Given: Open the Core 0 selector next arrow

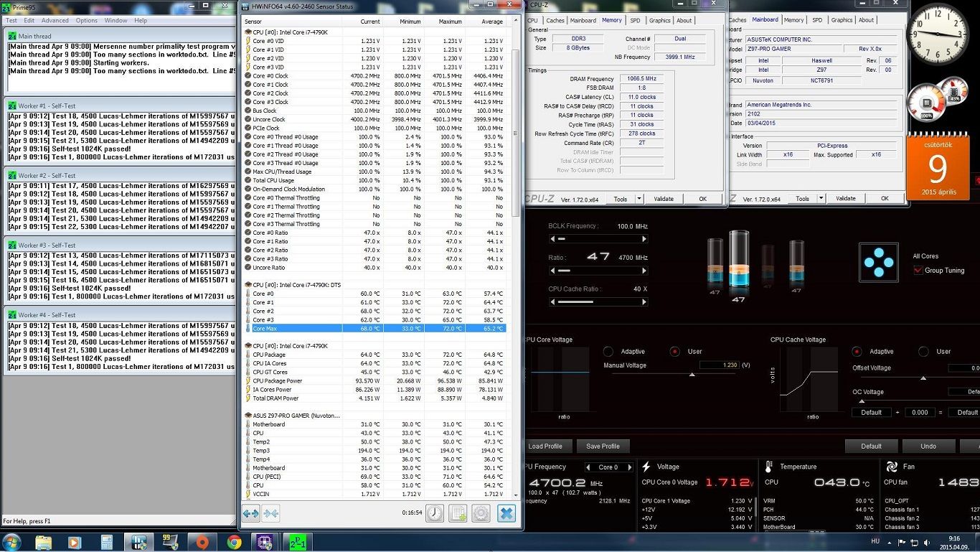Looking at the screenshot, I should point(629,467).
